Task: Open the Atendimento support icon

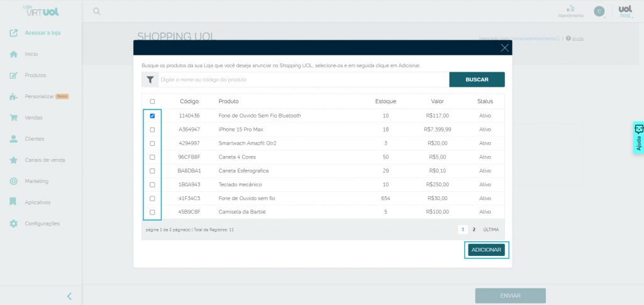Action: [x=570, y=9]
